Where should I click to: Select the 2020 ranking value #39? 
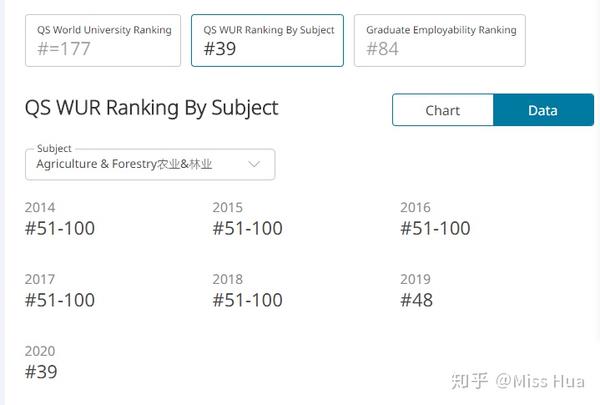[x=41, y=372]
